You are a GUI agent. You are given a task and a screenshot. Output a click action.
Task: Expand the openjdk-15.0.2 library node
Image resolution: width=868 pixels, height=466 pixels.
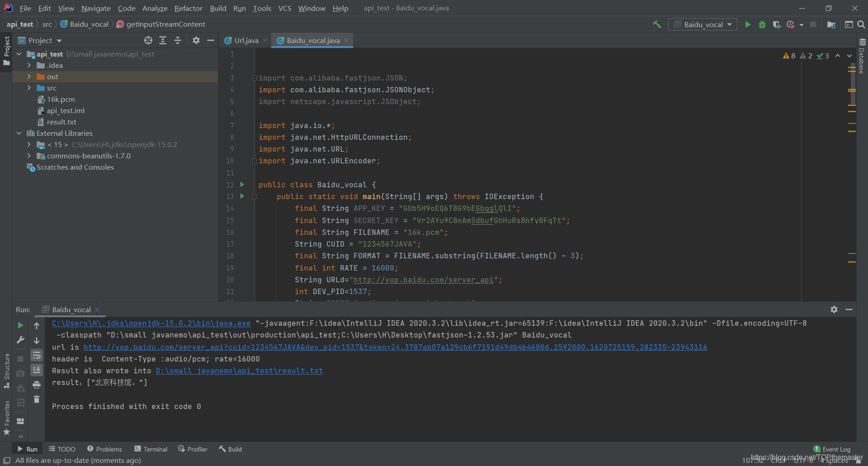[x=29, y=144]
